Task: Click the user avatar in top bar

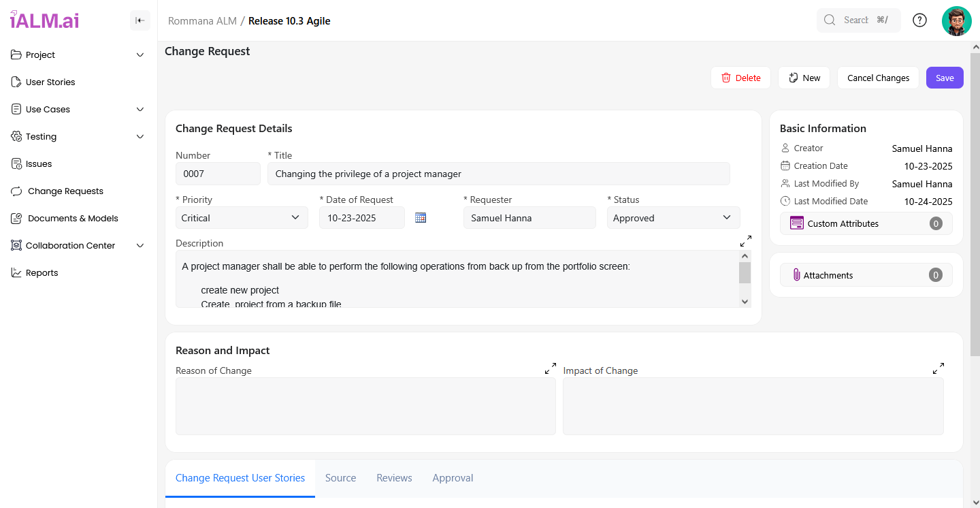Action: (x=956, y=20)
